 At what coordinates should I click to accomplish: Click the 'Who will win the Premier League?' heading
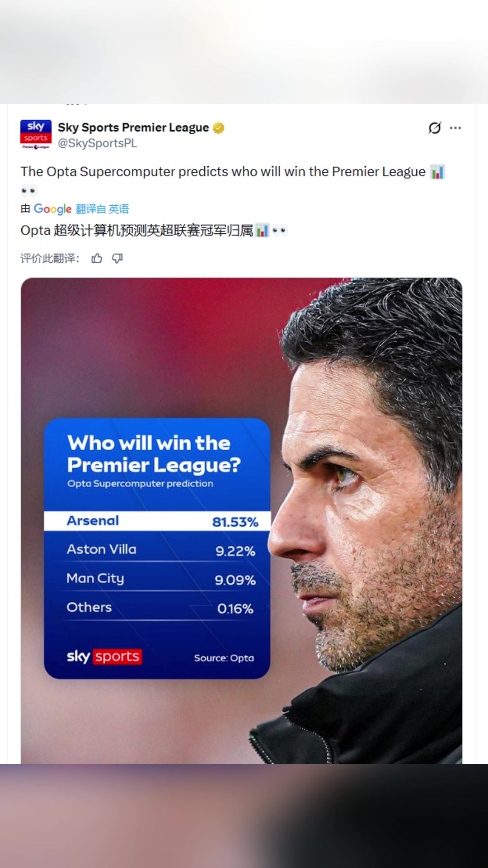point(154,454)
